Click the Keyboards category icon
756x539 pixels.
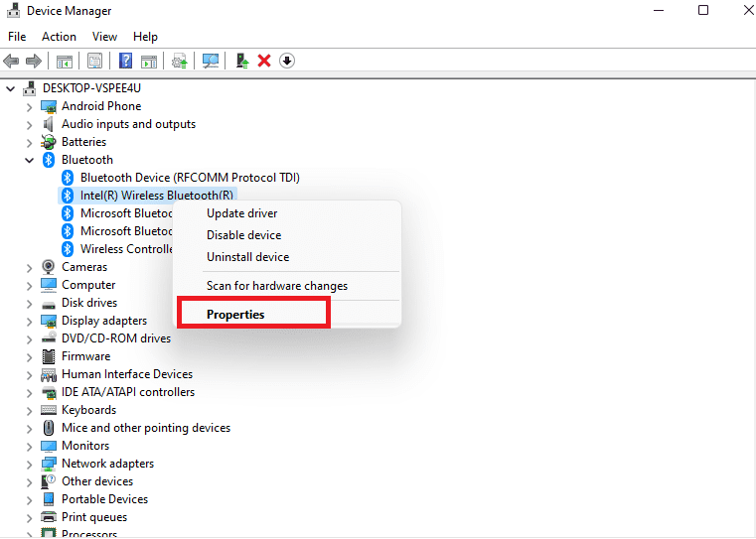[49, 410]
